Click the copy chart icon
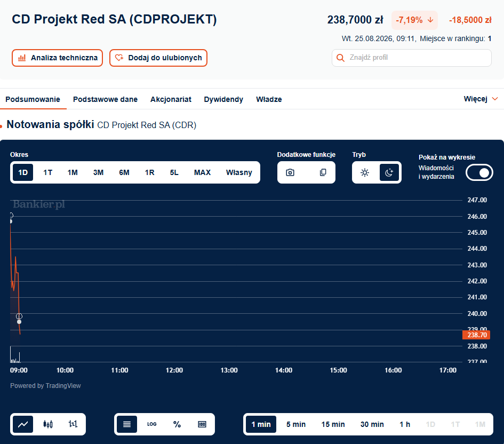 [323, 172]
